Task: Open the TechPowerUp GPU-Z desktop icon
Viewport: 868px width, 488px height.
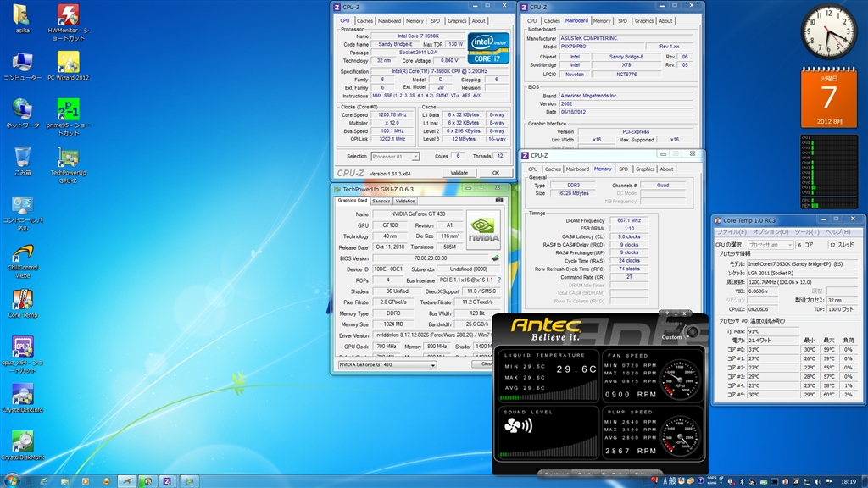Action: coord(68,158)
